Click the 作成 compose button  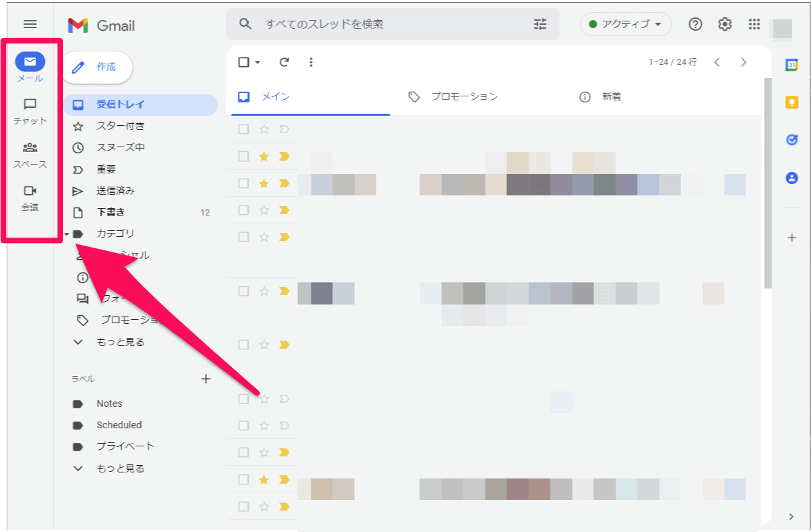97,67
